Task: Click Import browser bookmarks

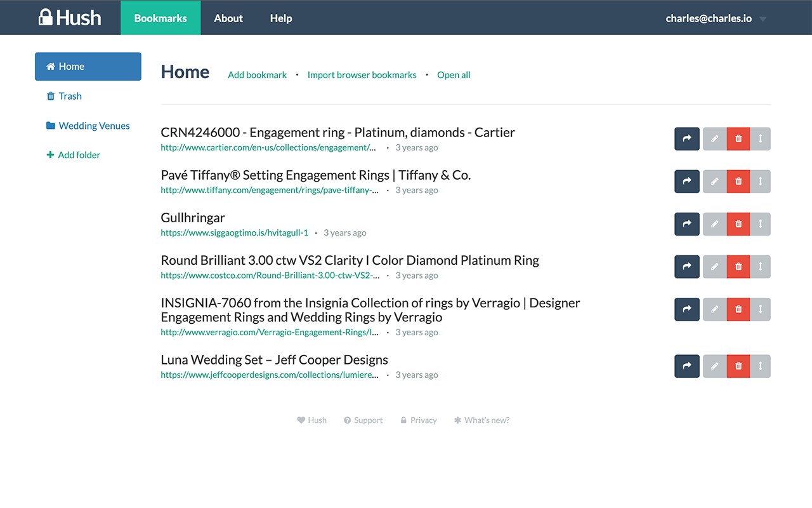Action: tap(362, 75)
